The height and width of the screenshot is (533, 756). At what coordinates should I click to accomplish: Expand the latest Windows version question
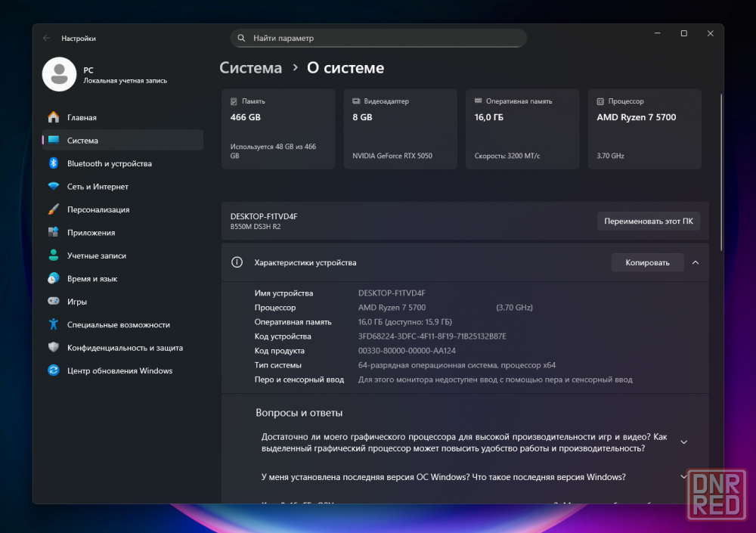(x=683, y=477)
